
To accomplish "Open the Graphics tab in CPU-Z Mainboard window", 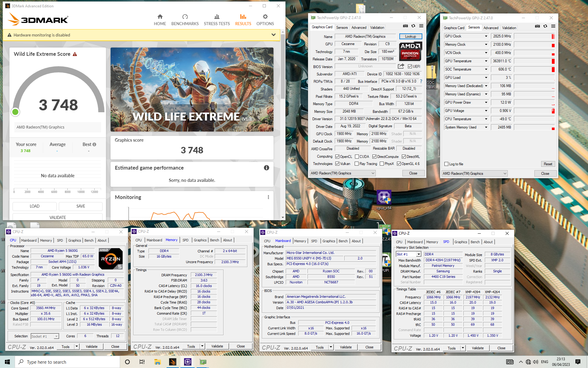I will 329,241.
